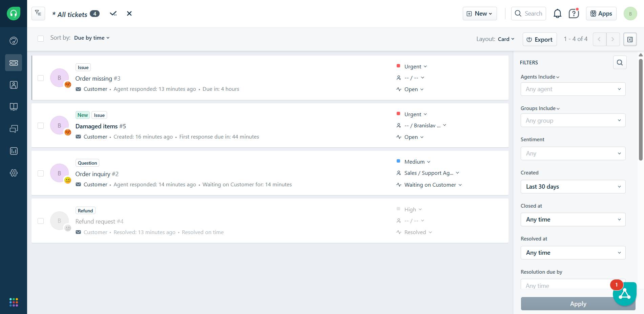Click the Export button
This screenshot has height=314, width=644.
[540, 39]
